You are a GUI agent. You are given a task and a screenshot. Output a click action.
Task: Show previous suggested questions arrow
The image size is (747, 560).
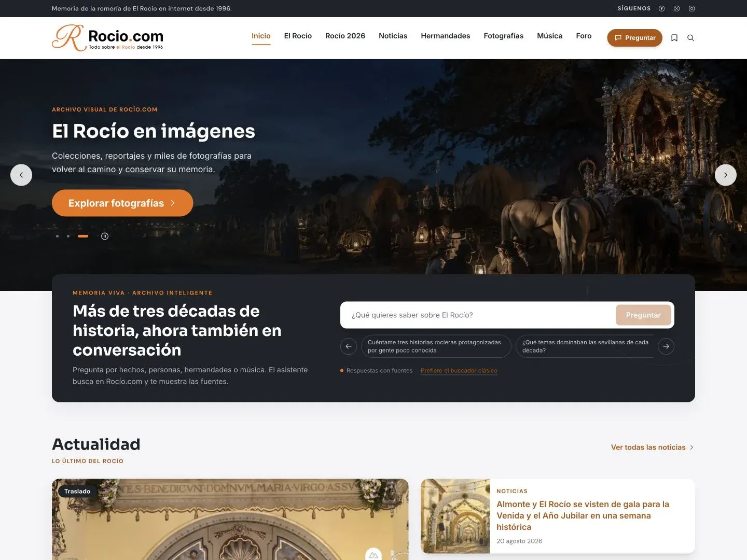click(349, 346)
